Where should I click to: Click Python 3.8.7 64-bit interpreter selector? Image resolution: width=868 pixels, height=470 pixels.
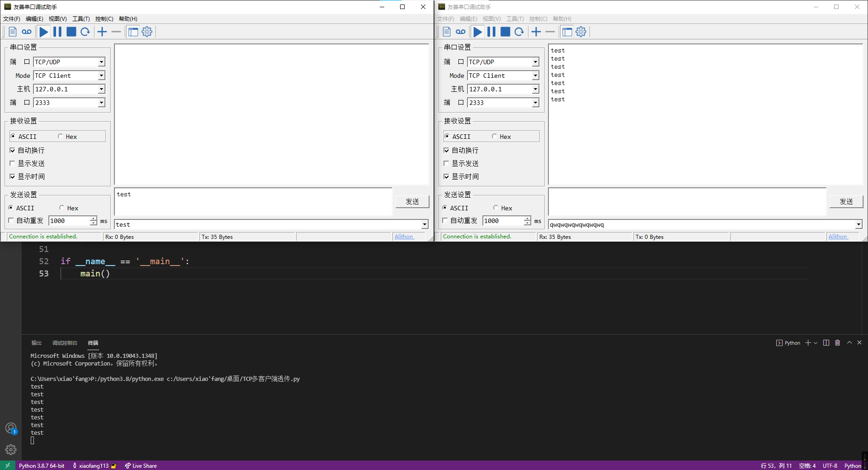(42, 465)
